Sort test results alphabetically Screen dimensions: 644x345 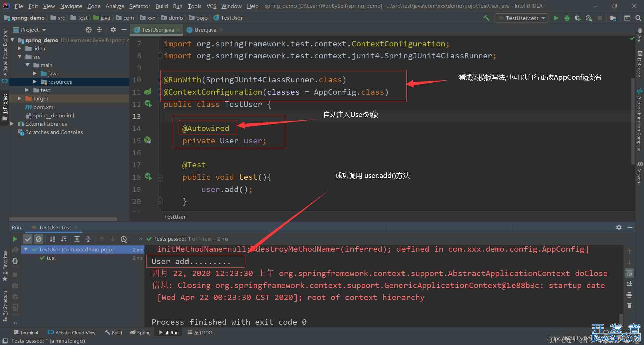pyautogui.click(x=52, y=239)
